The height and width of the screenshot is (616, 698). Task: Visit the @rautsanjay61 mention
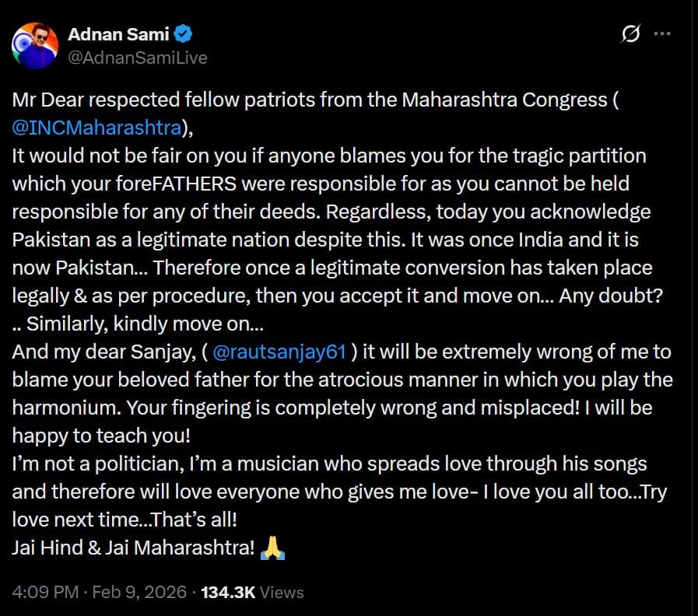(x=278, y=352)
